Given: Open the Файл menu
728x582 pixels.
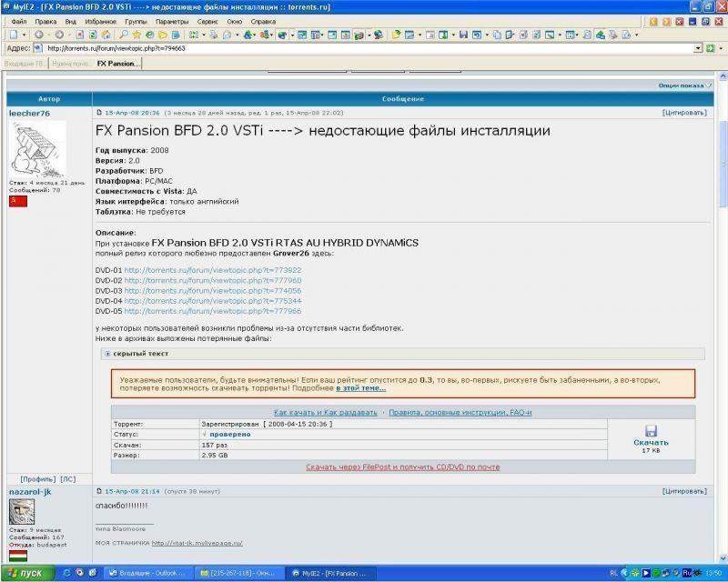Looking at the screenshot, I should click(x=19, y=21).
